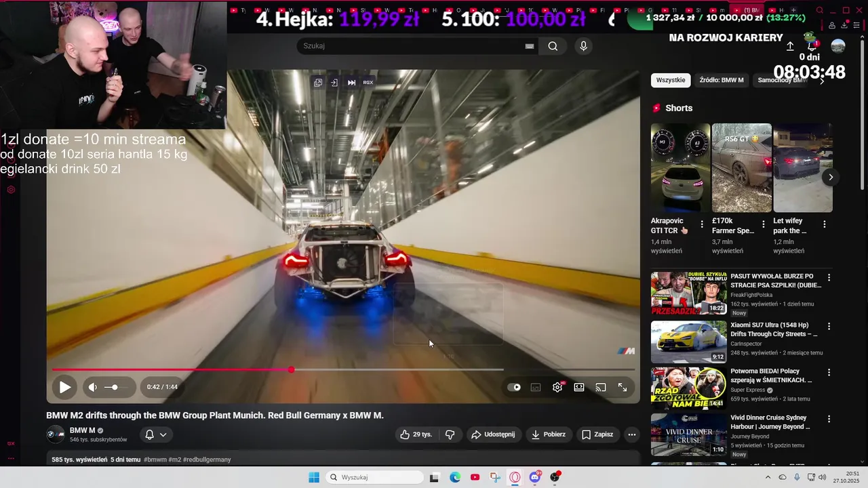
Task: Open PASUT WYWOŁAŁ BURZE video
Action: coord(688,293)
